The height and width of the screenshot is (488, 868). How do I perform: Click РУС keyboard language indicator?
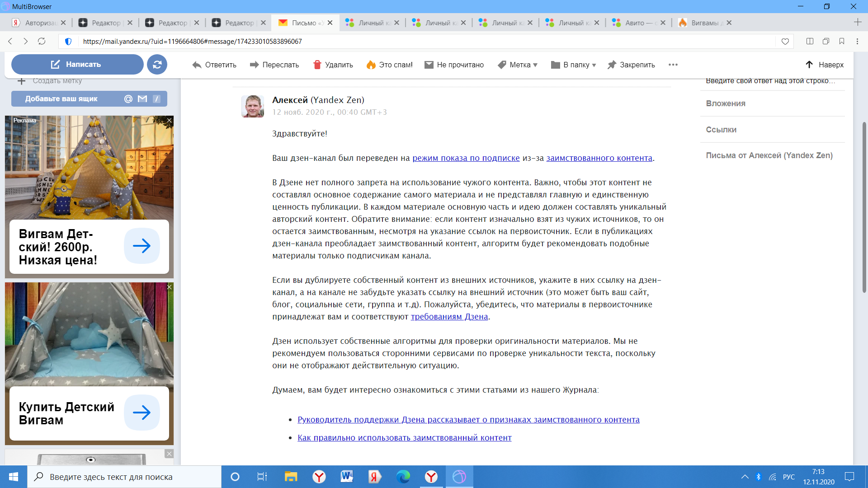[x=789, y=477]
